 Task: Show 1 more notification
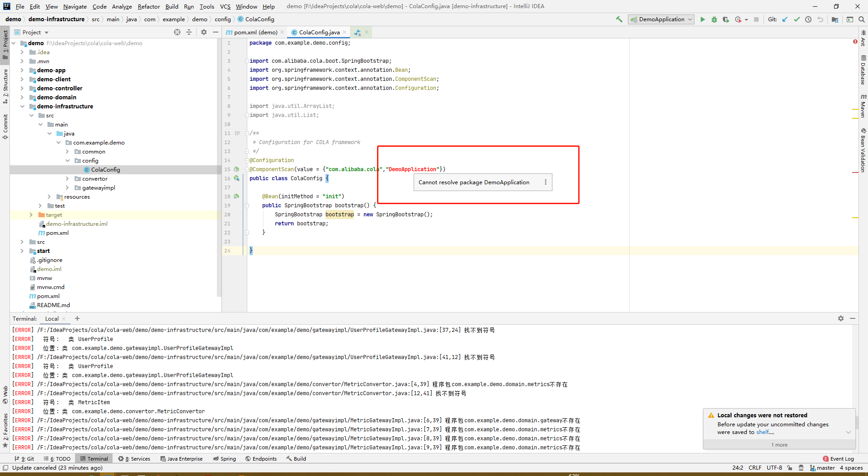779,445
